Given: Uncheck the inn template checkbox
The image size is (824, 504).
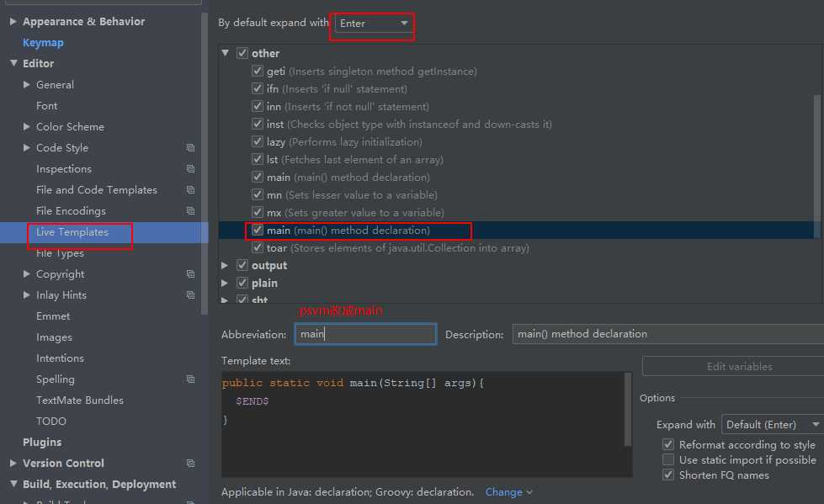Looking at the screenshot, I should (258, 106).
